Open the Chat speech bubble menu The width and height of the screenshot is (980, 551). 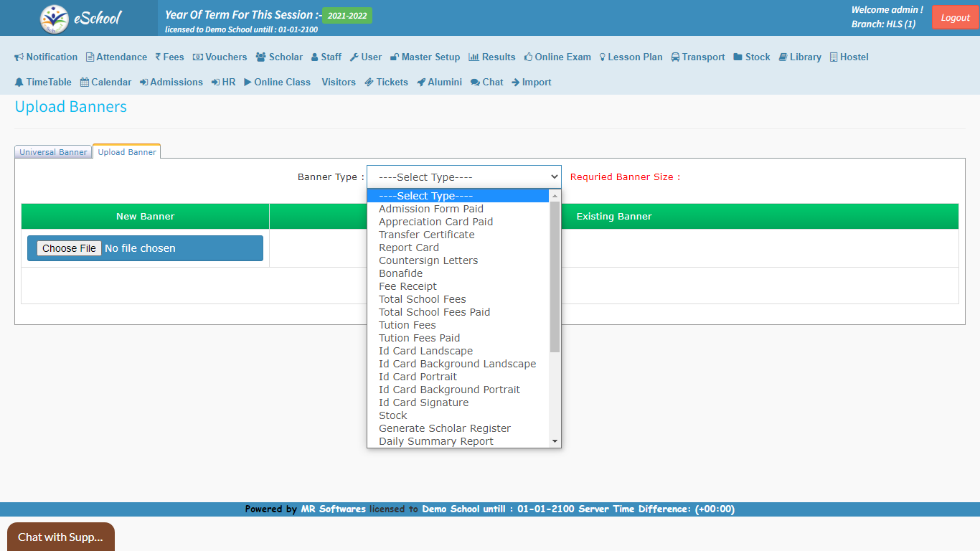(x=487, y=83)
